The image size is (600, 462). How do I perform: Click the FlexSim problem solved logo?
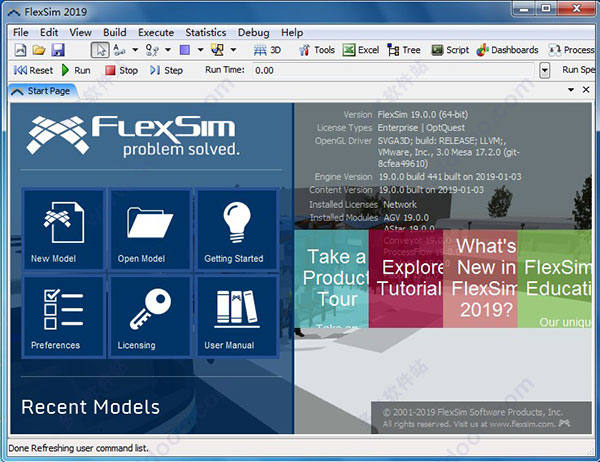(133, 136)
